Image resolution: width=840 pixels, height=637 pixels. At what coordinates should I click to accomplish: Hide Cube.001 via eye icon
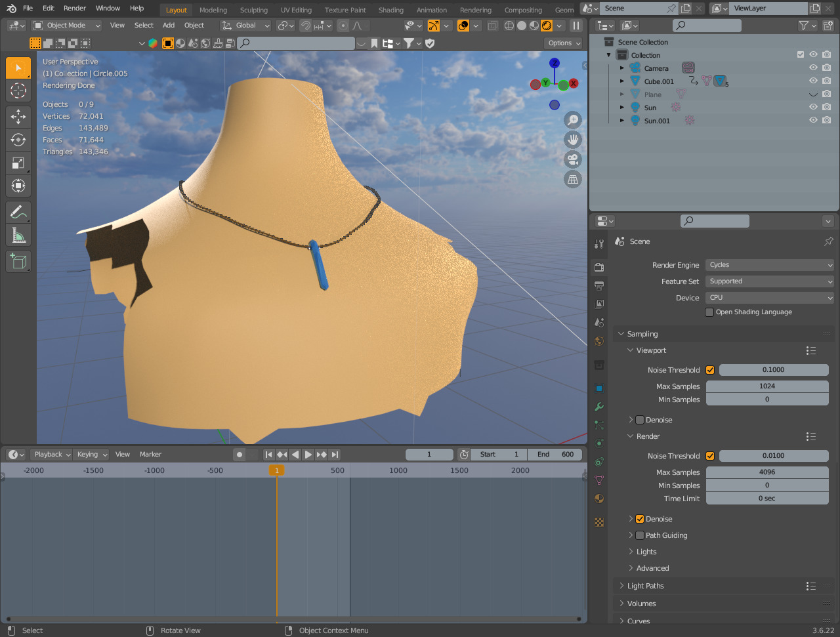point(813,81)
